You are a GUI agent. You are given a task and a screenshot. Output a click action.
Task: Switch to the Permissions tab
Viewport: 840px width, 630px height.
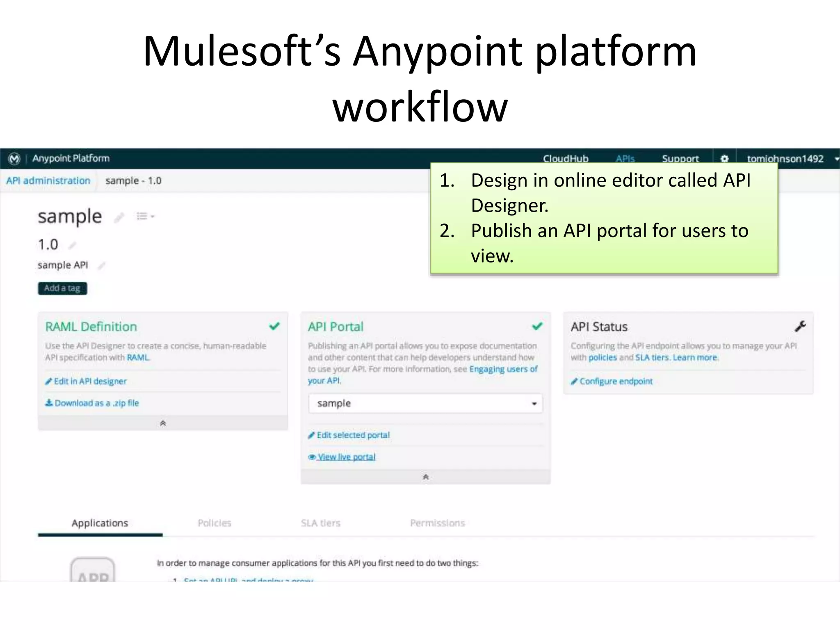tap(437, 523)
